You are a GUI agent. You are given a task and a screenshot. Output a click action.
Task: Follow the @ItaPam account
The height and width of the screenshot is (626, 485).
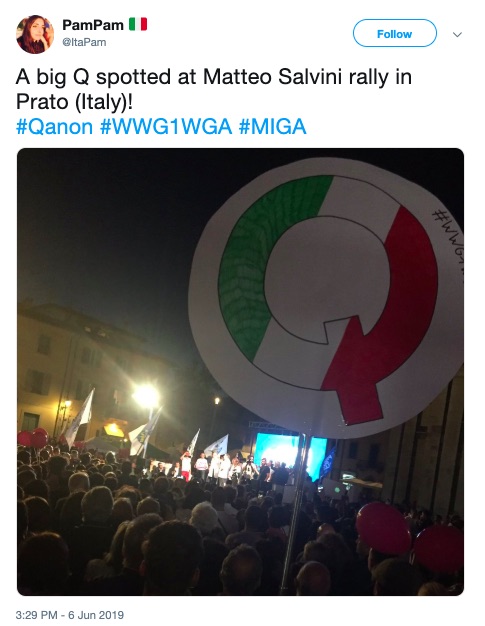[394, 34]
